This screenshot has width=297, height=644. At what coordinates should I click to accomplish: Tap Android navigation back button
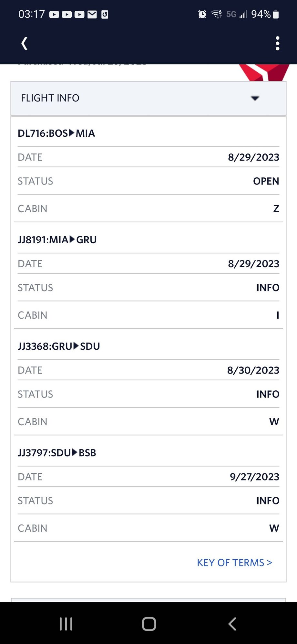coord(232,624)
